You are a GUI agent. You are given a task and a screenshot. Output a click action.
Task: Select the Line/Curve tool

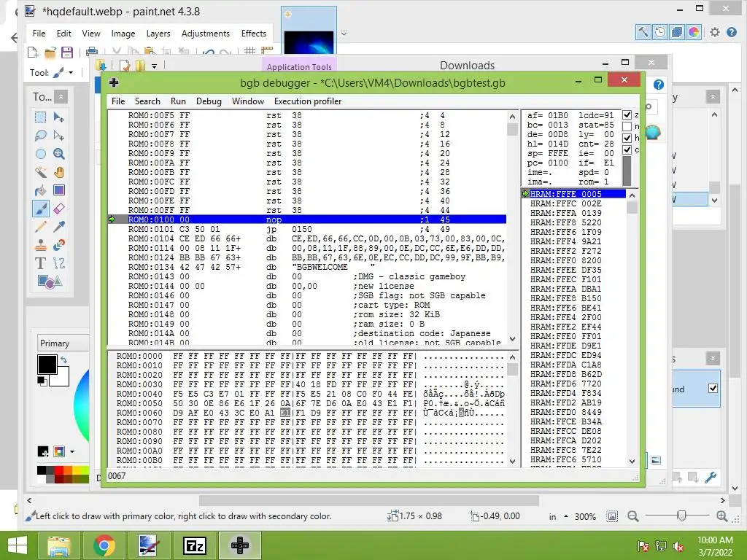pos(59,262)
